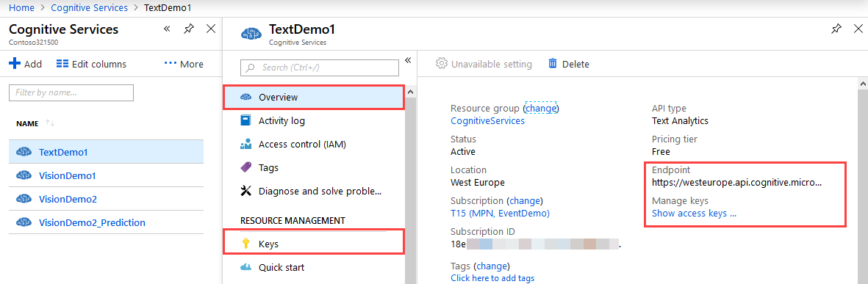Open VisionDemo2 resource

(68, 199)
